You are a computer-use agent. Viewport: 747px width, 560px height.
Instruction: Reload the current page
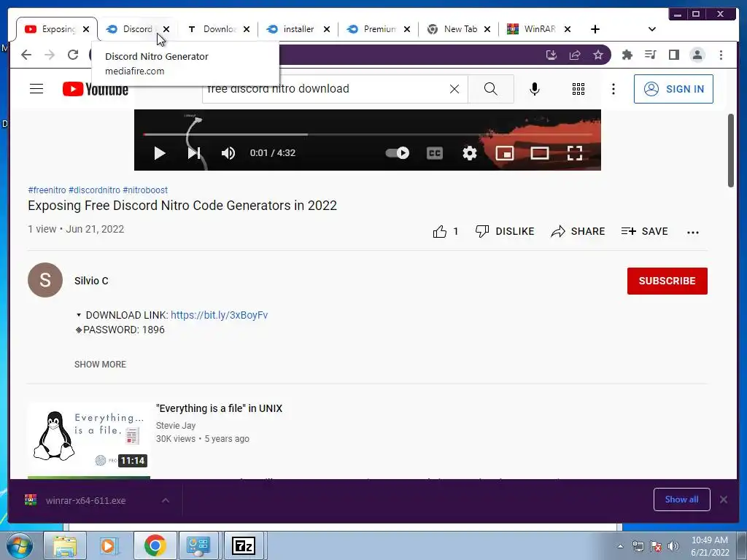pyautogui.click(x=73, y=55)
